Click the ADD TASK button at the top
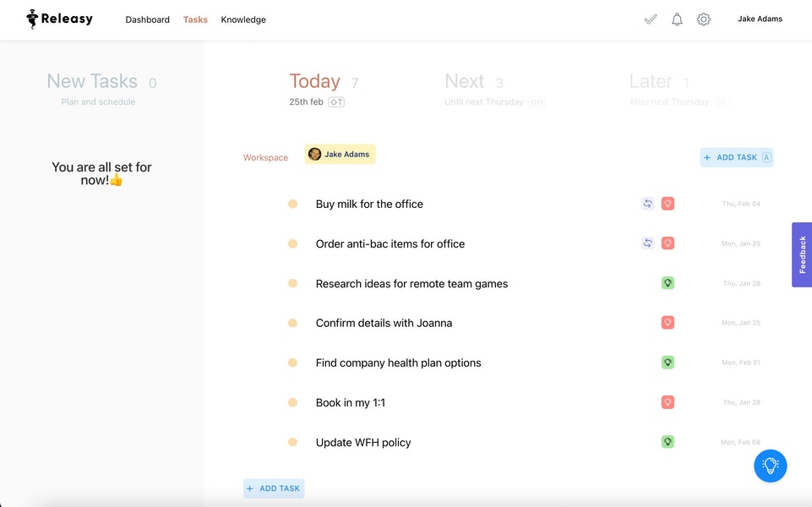 tap(736, 157)
